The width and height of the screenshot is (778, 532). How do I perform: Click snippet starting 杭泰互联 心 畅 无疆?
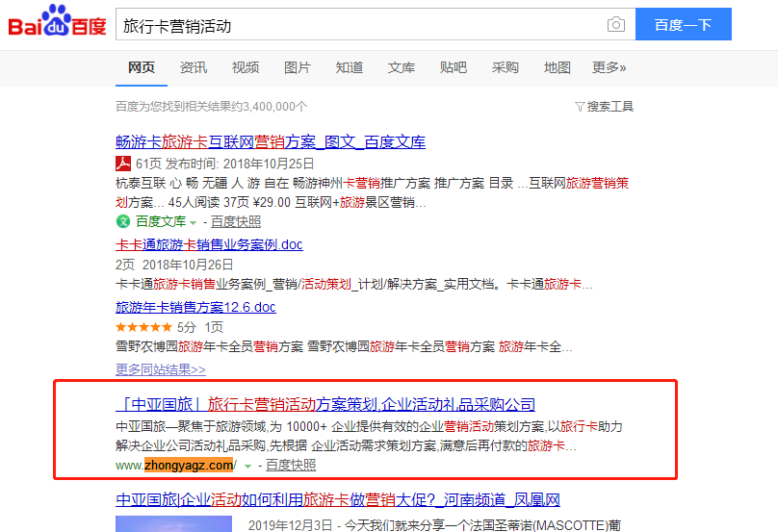pyautogui.click(x=372, y=192)
